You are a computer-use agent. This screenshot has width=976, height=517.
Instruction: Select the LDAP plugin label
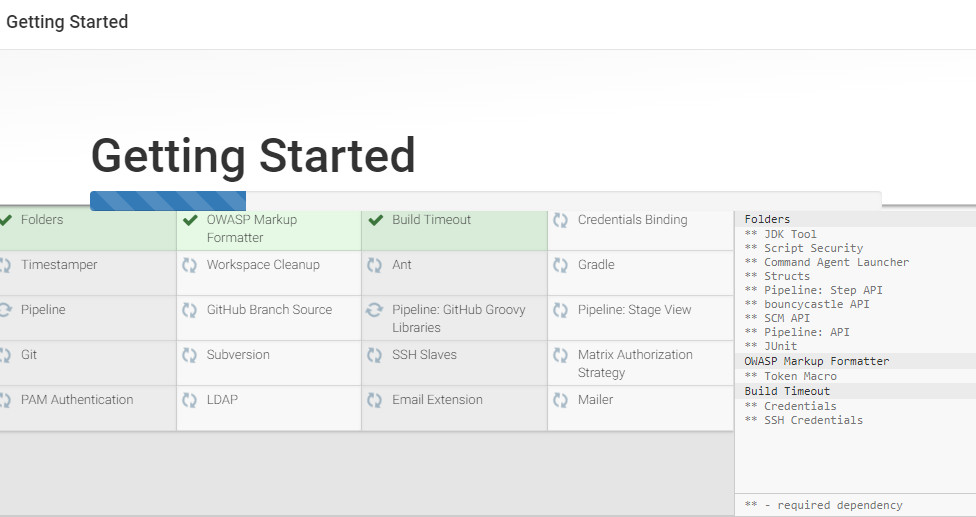(222, 399)
